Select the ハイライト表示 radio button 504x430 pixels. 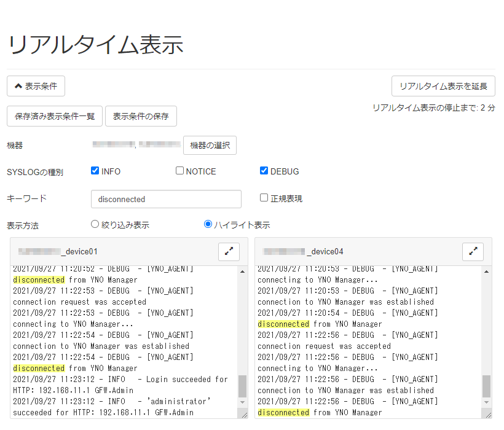[x=208, y=224]
